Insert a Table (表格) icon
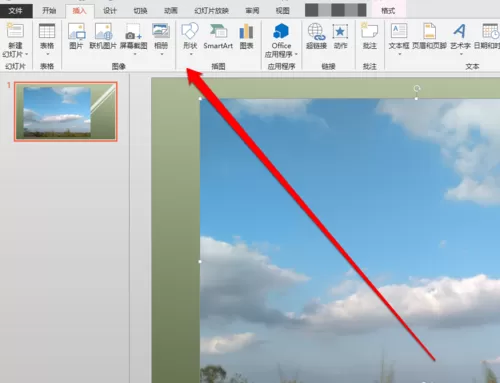The height and width of the screenshot is (383, 500). coord(47,31)
